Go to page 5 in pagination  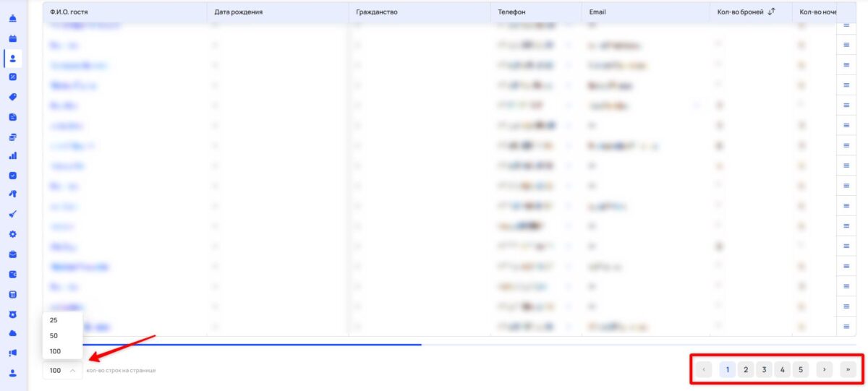(x=800, y=369)
